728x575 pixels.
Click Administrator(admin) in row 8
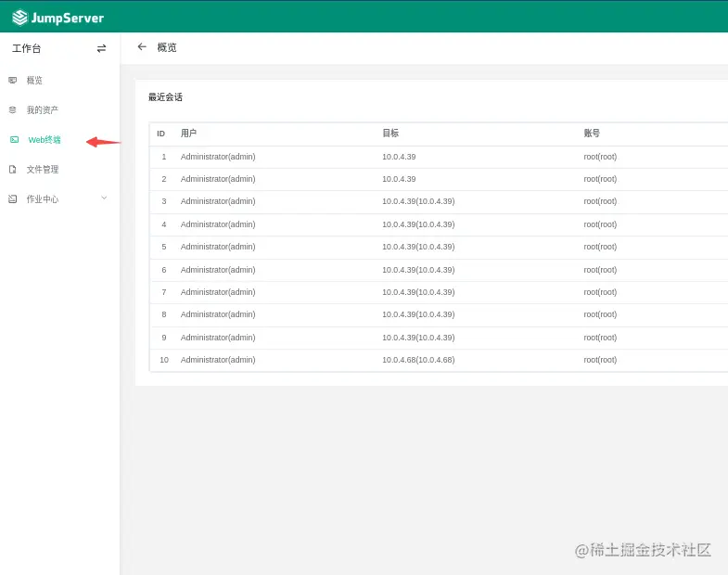[218, 314]
